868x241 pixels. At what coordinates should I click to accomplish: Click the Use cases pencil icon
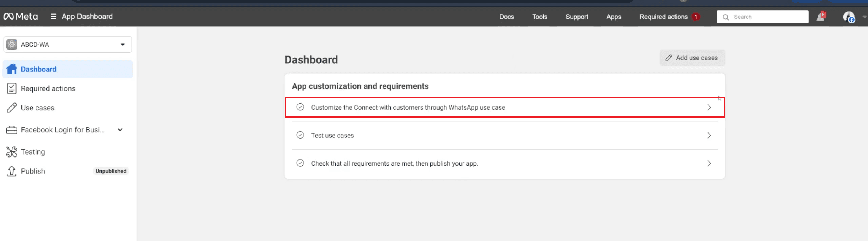click(12, 108)
